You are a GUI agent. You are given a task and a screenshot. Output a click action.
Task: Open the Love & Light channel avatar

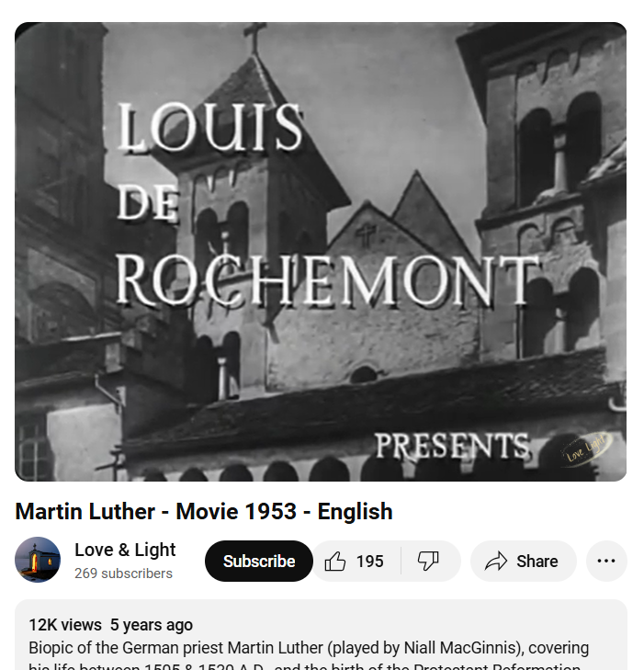[x=38, y=560]
